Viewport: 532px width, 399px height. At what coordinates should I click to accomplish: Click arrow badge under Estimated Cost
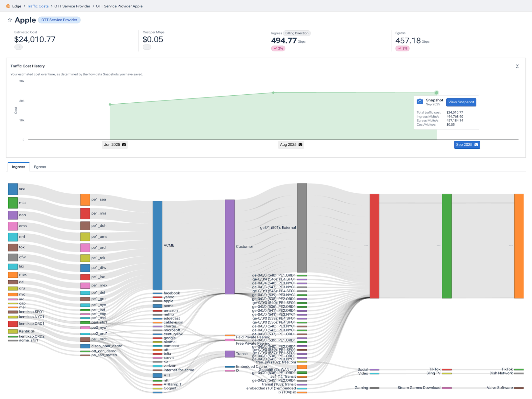[x=18, y=47]
